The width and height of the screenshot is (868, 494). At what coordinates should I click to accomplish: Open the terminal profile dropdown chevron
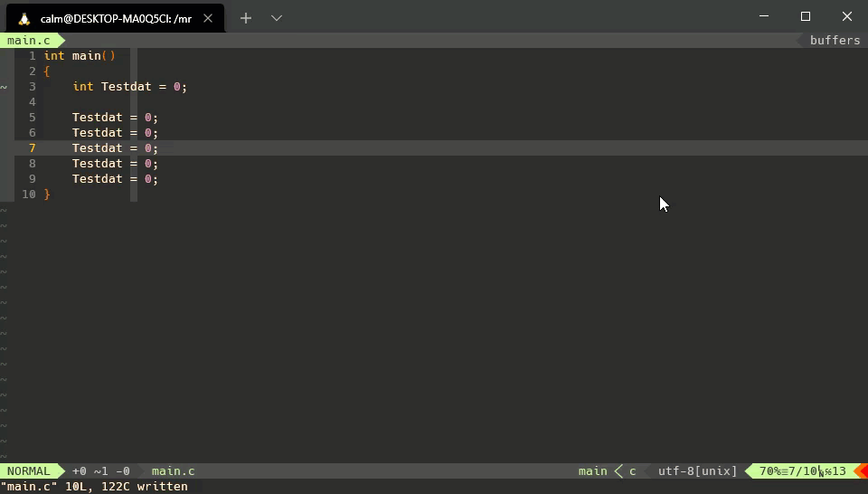coord(277,18)
